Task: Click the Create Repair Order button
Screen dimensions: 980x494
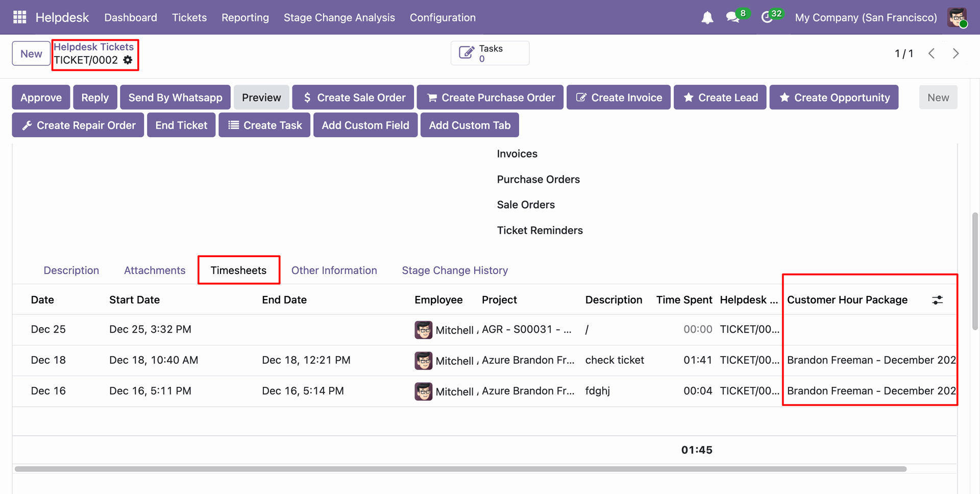Action: (78, 126)
